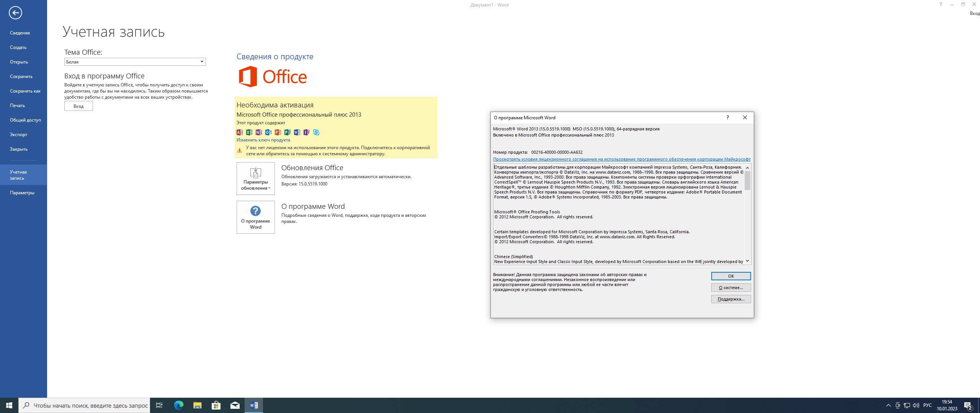The width and height of the screenshot is (980, 413).
Task: Click the product number 00216-40000-00000-AA632
Action: pos(557,152)
